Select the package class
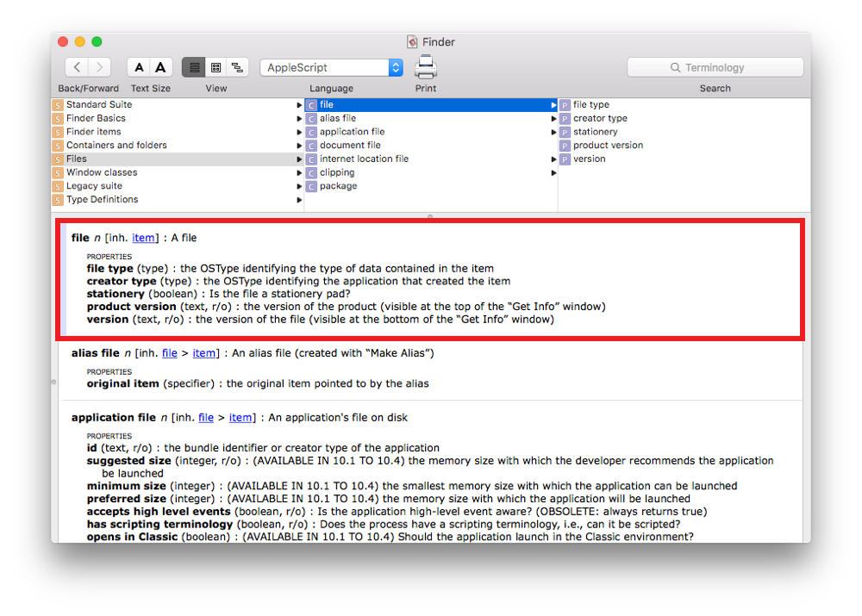This screenshot has height=616, width=862. 431,186
